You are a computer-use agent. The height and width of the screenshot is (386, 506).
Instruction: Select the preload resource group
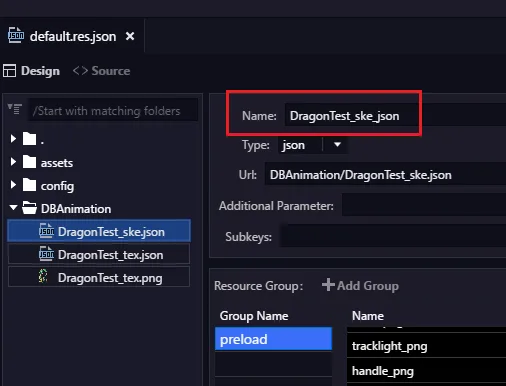click(273, 339)
